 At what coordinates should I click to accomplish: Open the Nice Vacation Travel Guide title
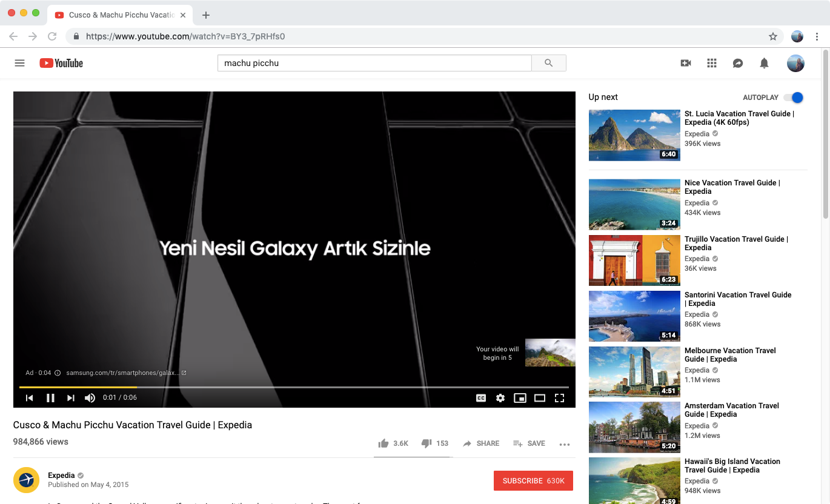[x=732, y=187]
